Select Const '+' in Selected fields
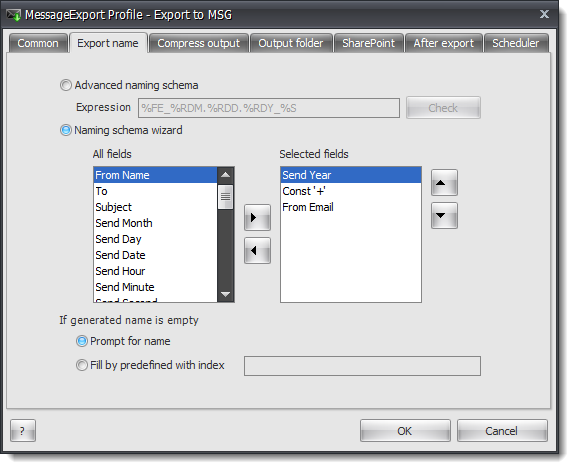The height and width of the screenshot is (469, 574). (x=351, y=191)
